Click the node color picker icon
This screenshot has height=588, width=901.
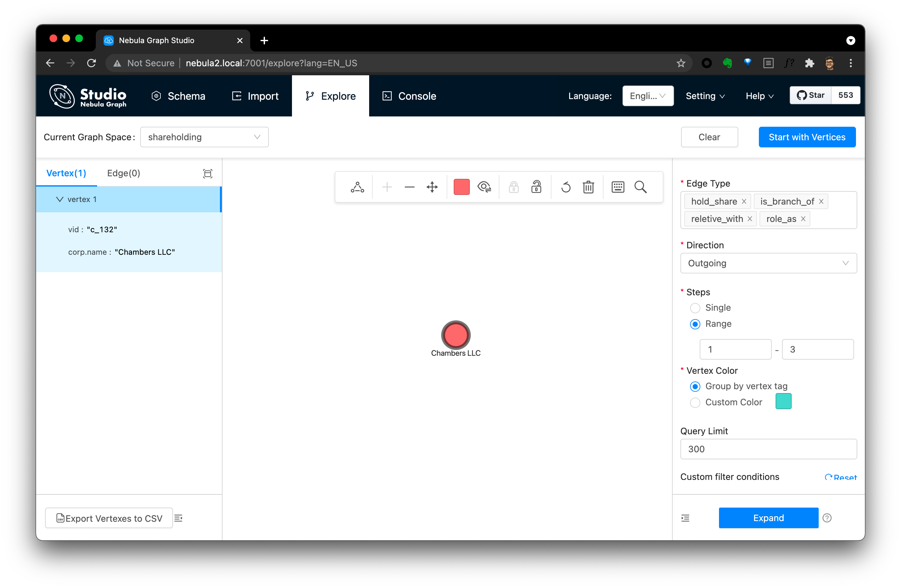point(462,187)
